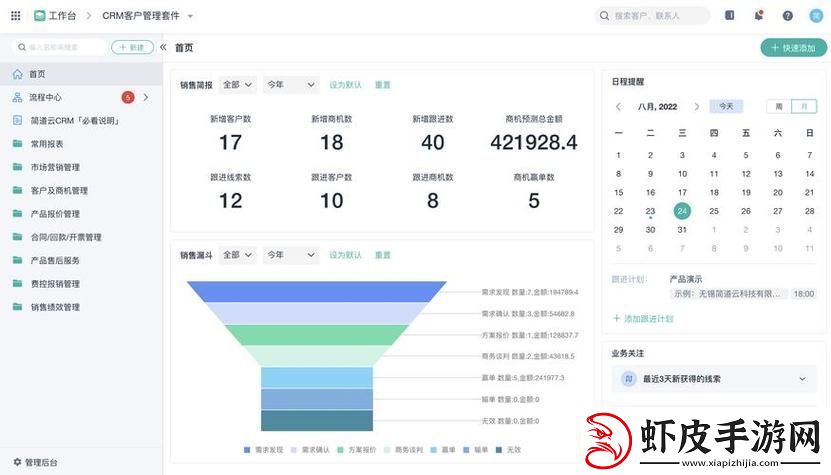Open 全部 dropdown in 销售简报
This screenshot has height=475, width=831.
click(x=238, y=85)
